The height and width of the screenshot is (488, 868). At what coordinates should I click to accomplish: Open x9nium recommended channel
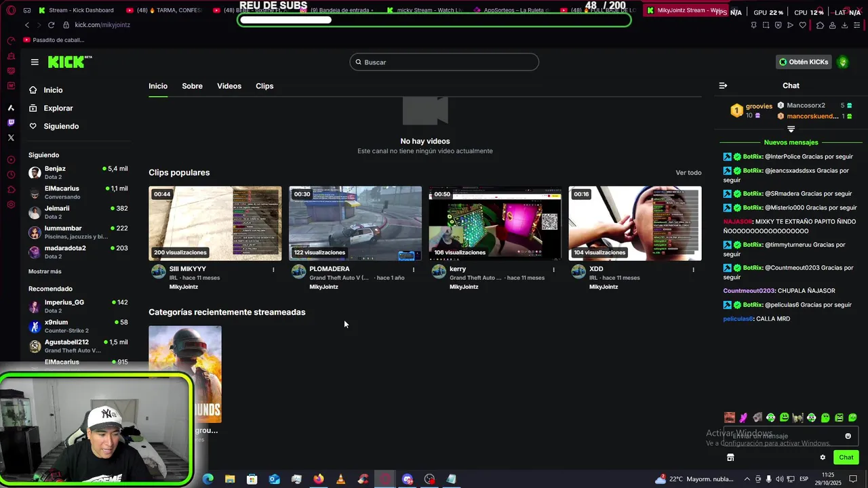coord(78,327)
